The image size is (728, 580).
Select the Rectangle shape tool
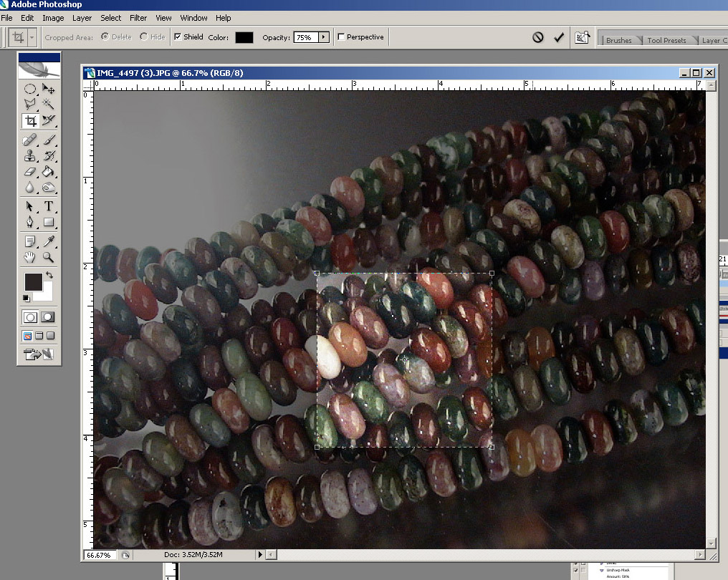(x=48, y=222)
